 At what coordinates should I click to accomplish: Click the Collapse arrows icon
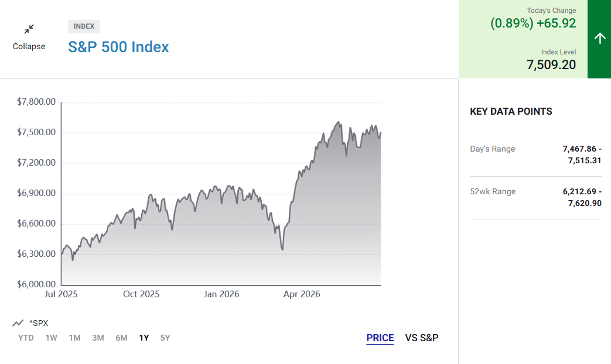pyautogui.click(x=29, y=29)
